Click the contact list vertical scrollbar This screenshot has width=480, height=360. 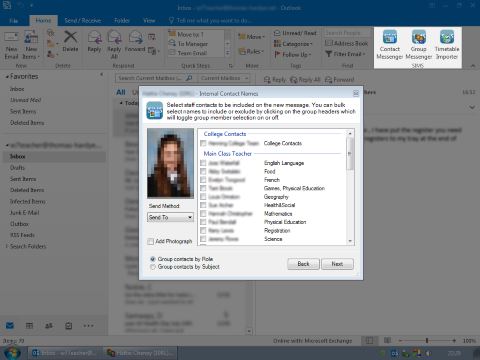350,187
